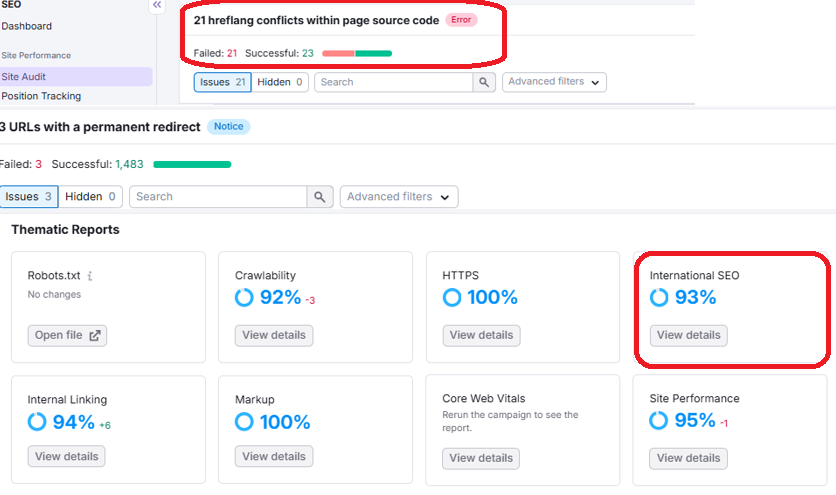The image size is (836, 495).
Task: View details for Crawlability report
Action: pyautogui.click(x=274, y=336)
